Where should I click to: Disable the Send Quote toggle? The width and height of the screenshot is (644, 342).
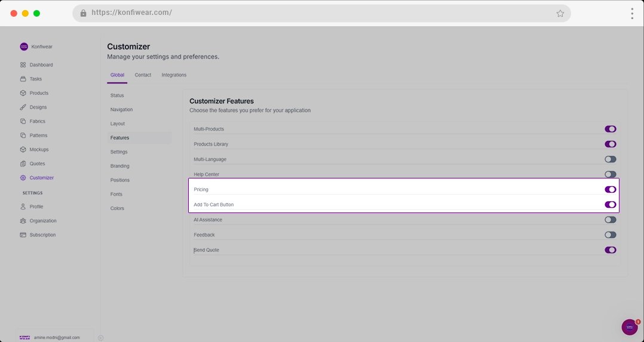(x=611, y=250)
